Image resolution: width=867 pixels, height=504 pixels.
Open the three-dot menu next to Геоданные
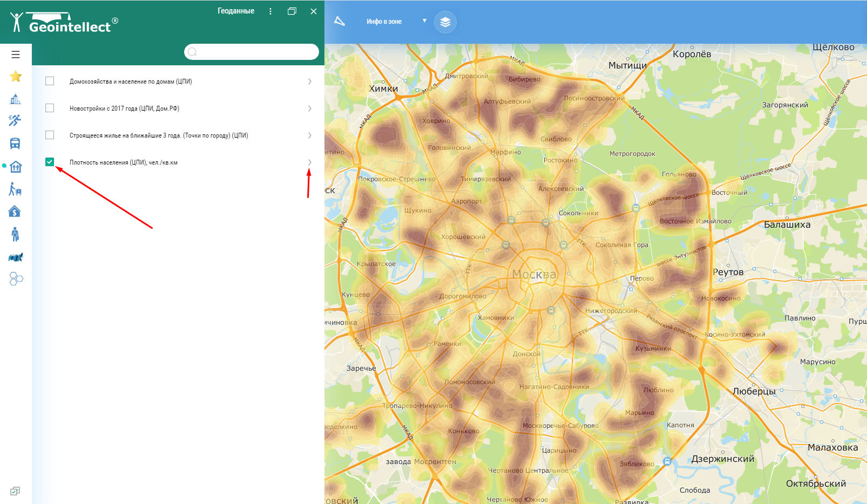click(270, 11)
